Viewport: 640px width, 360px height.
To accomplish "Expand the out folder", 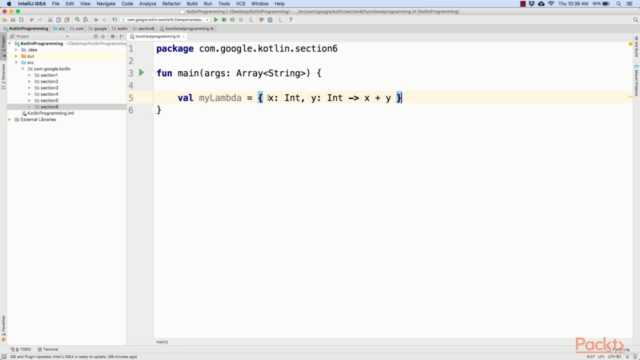I will [16, 56].
